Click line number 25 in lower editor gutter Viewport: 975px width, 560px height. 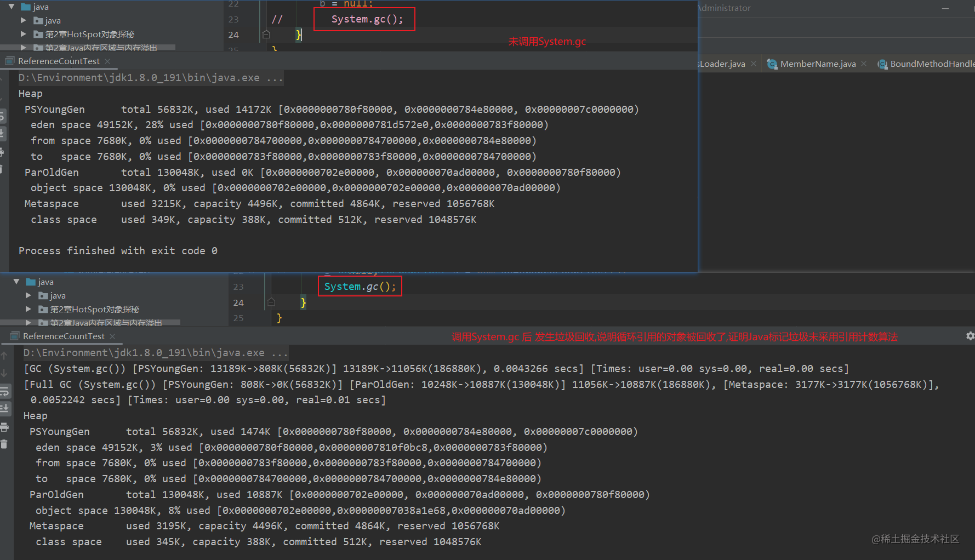coord(238,318)
